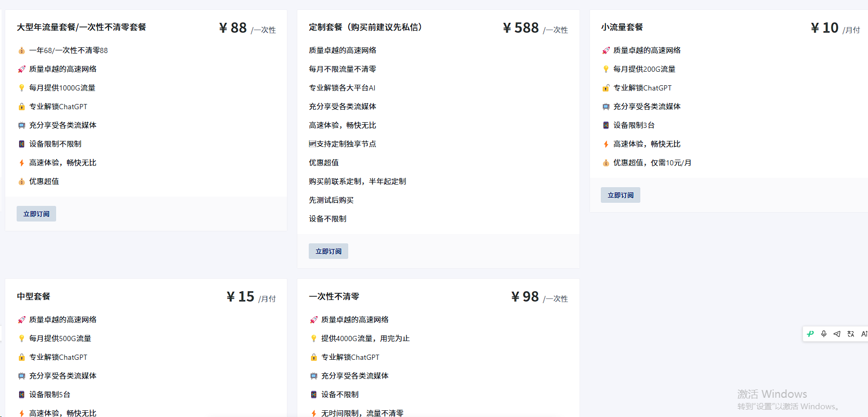Click lightning icon beside 高速体验 in 小流量套餐
This screenshot has width=868, height=417.
pyautogui.click(x=606, y=144)
